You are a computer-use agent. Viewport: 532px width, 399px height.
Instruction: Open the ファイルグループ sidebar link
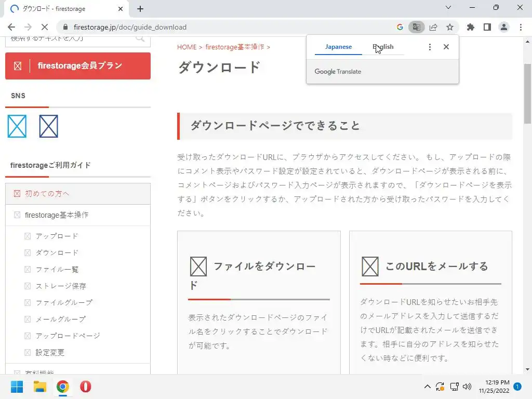(x=64, y=303)
